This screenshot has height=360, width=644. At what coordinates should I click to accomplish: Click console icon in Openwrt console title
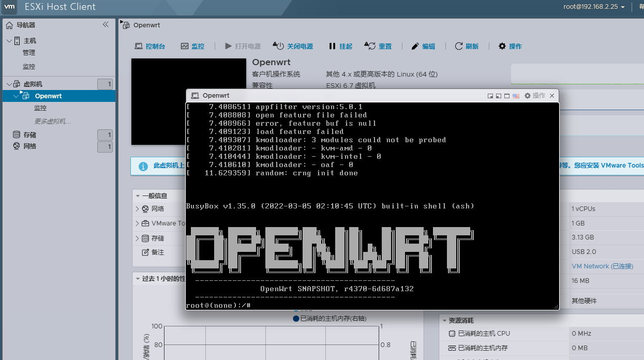(x=194, y=96)
